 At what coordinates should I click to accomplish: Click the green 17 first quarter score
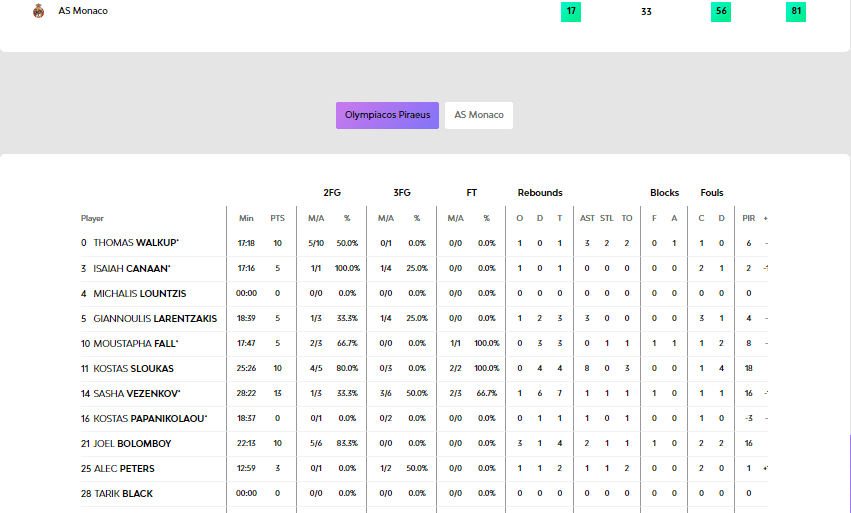click(x=571, y=12)
